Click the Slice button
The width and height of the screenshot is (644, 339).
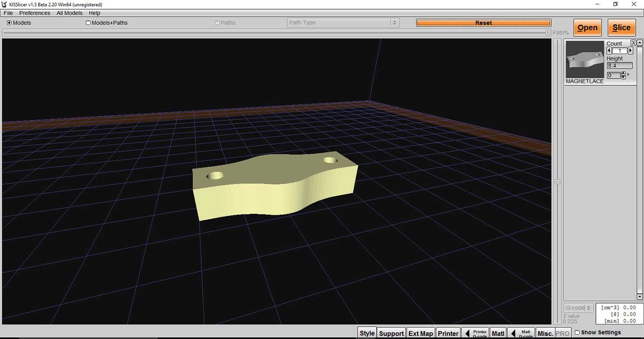(621, 28)
